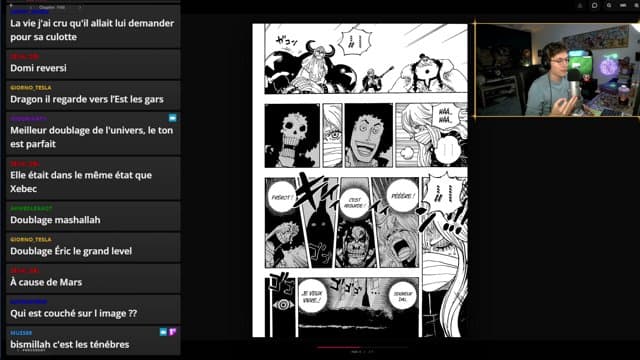Viewport: 640px width, 360px height.
Task: Click the purple badge next to 'bismillah' message
Action: tap(173, 332)
